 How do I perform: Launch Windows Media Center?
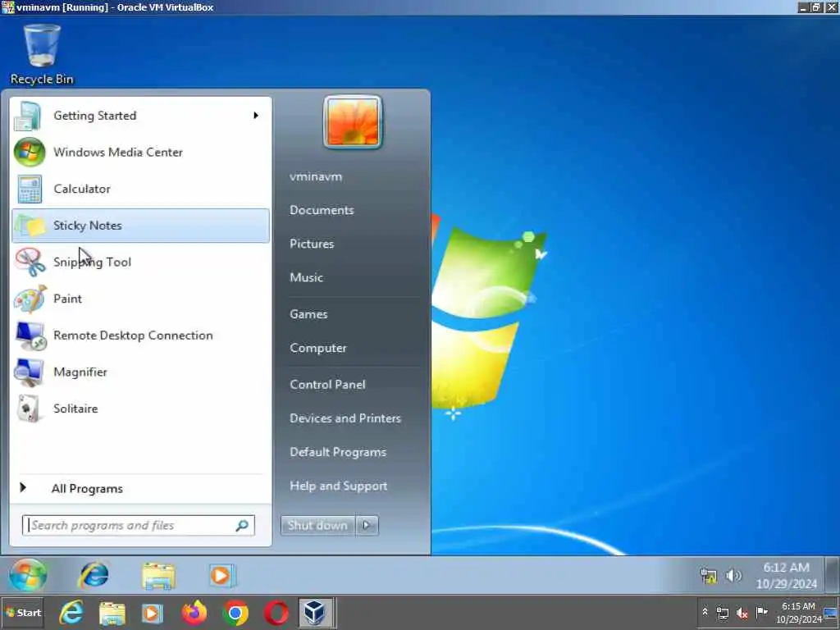[140, 152]
